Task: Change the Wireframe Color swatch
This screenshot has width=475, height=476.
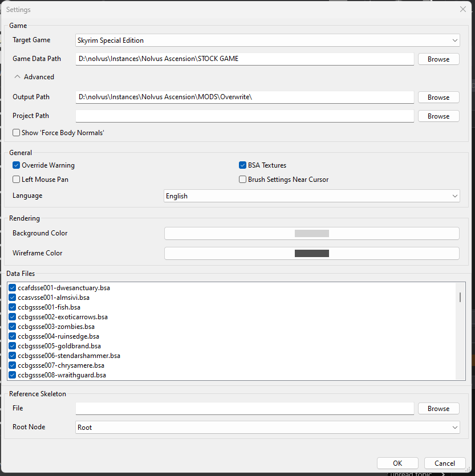Action: (x=311, y=253)
